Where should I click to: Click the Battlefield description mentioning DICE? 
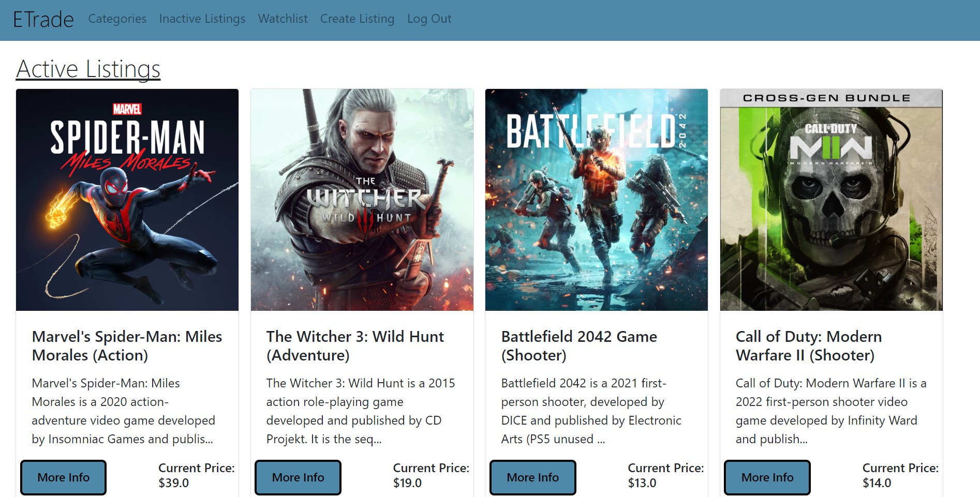(591, 411)
